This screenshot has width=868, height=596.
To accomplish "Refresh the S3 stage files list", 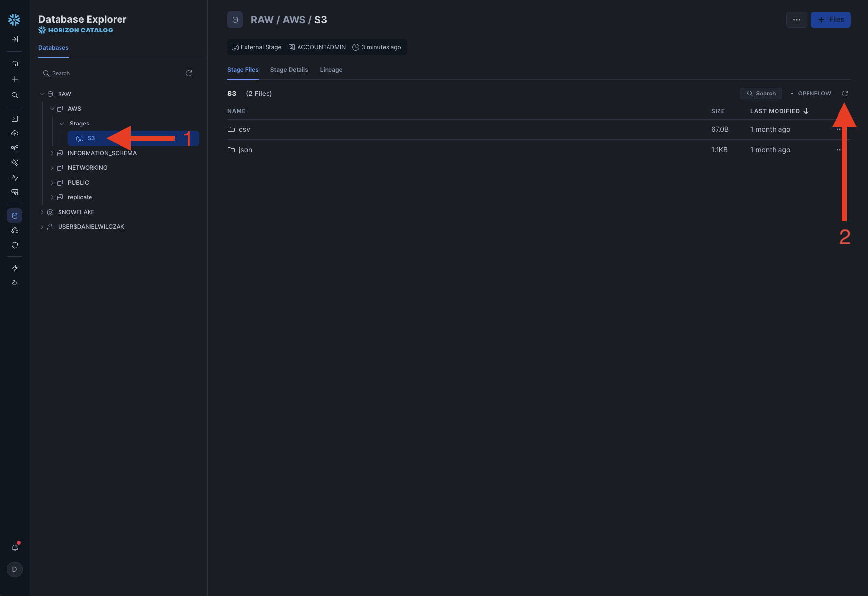I will pos(844,94).
